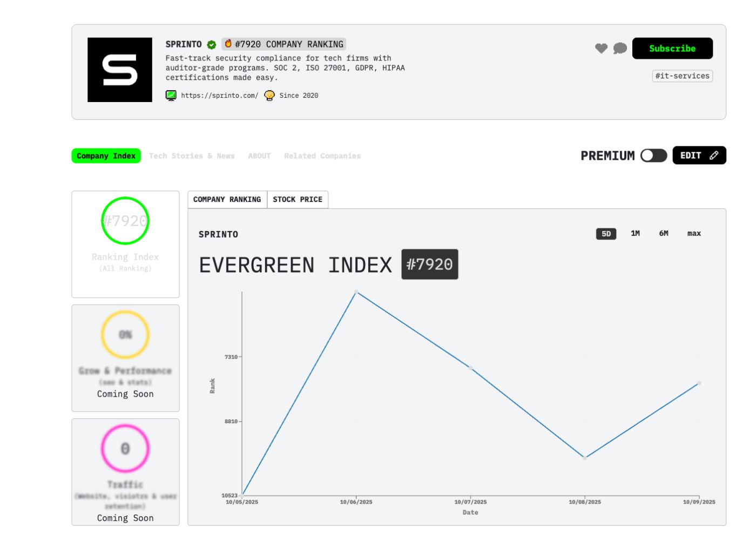Image resolution: width=756 pixels, height=535 pixels.
Task: Click the #it-services tag
Action: (682, 76)
